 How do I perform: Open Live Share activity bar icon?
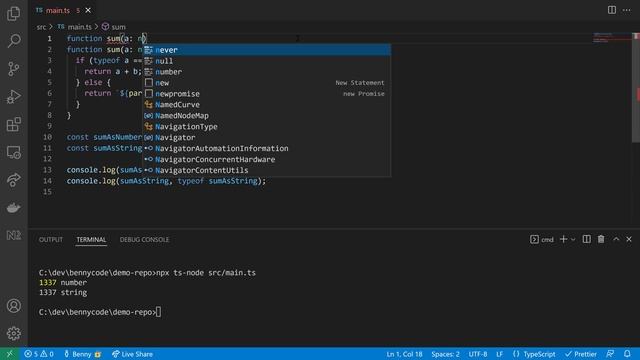pyautogui.click(x=13, y=180)
